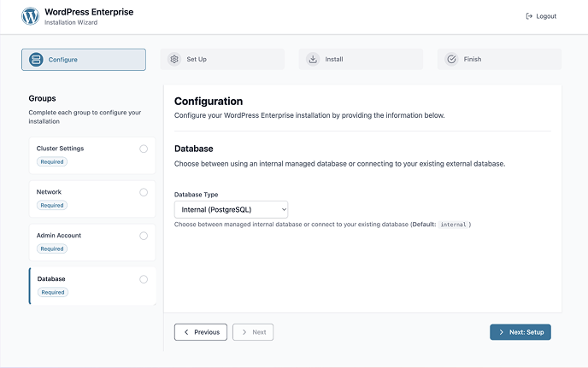Screen dimensions: 588x368
Task: Click the Set Up gear icon
Action: tap(174, 59)
